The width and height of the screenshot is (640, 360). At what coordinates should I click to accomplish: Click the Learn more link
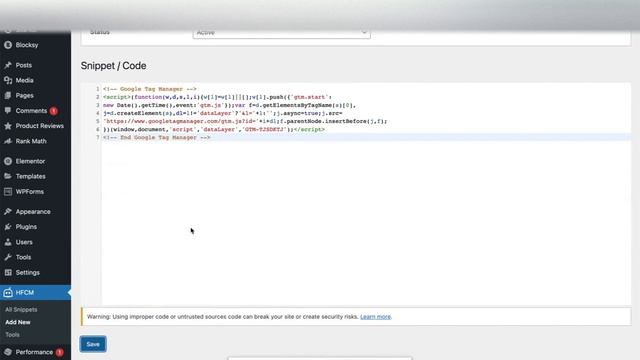pos(375,317)
